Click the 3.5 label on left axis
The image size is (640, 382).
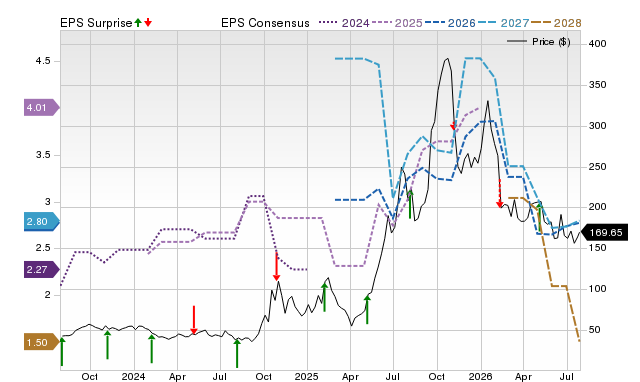click(43, 155)
